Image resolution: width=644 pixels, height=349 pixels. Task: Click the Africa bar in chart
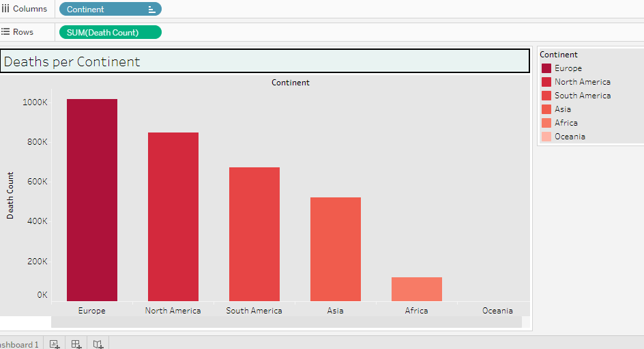coord(416,289)
